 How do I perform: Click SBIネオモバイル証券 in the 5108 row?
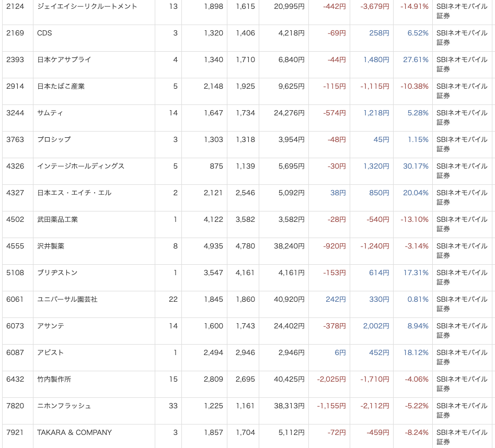462,277
